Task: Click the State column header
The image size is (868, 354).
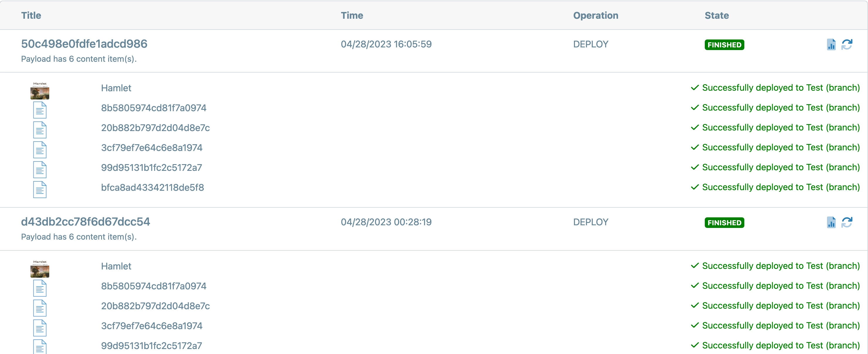Action: (x=716, y=16)
